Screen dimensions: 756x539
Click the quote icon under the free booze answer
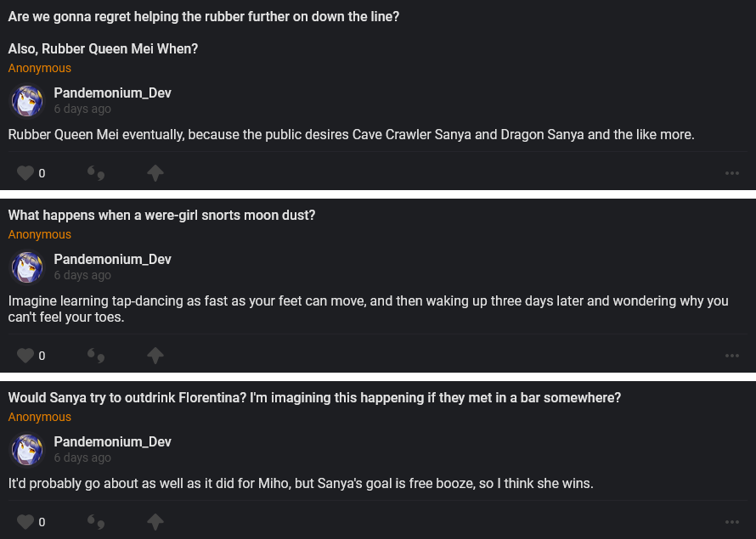coord(96,521)
